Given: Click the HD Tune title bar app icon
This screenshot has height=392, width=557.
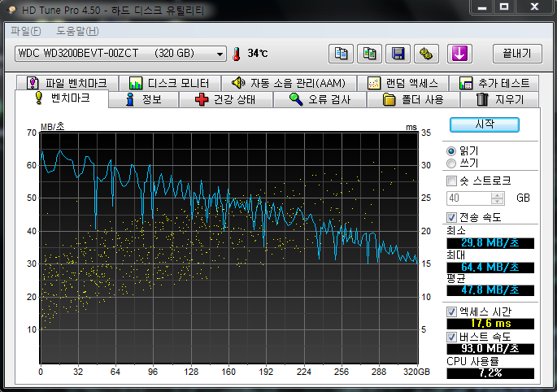Looking at the screenshot, I should pyautogui.click(x=11, y=10).
